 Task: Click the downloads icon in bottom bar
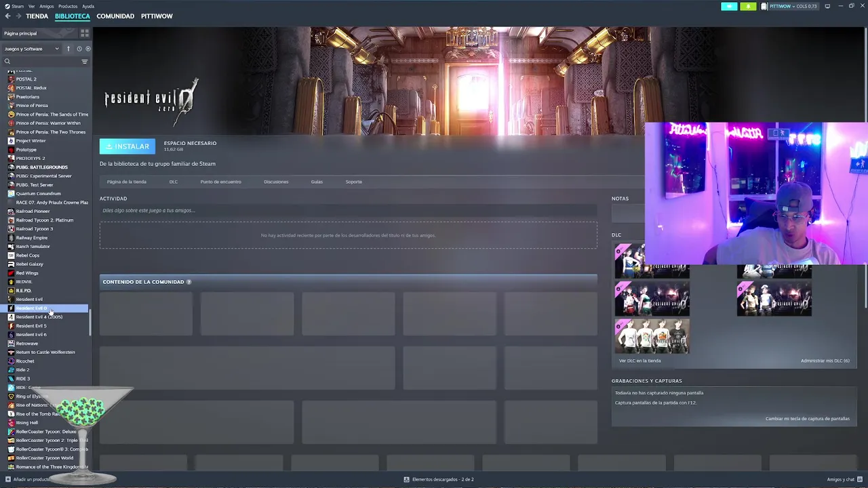406,479
